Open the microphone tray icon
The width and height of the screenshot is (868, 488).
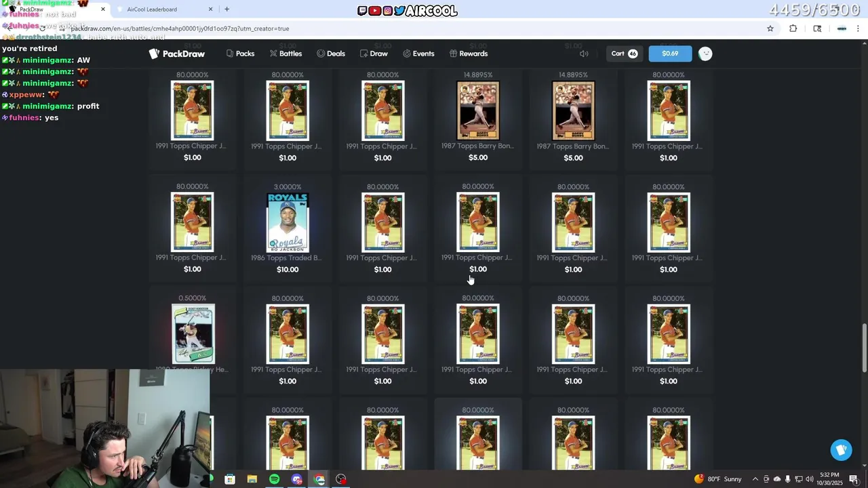(x=788, y=479)
